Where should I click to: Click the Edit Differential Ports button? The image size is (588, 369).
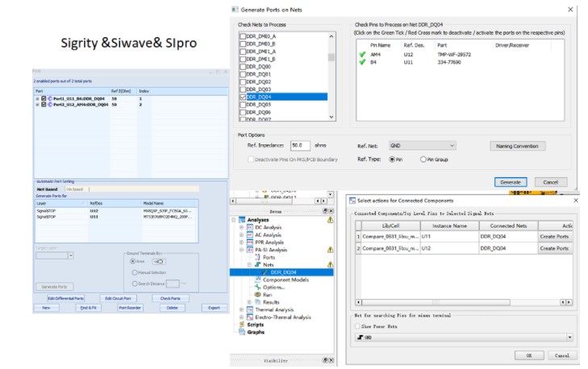click(65, 299)
